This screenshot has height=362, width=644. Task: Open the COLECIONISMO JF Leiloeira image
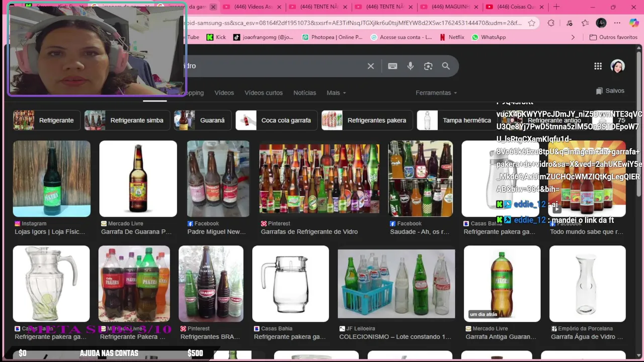tap(396, 284)
